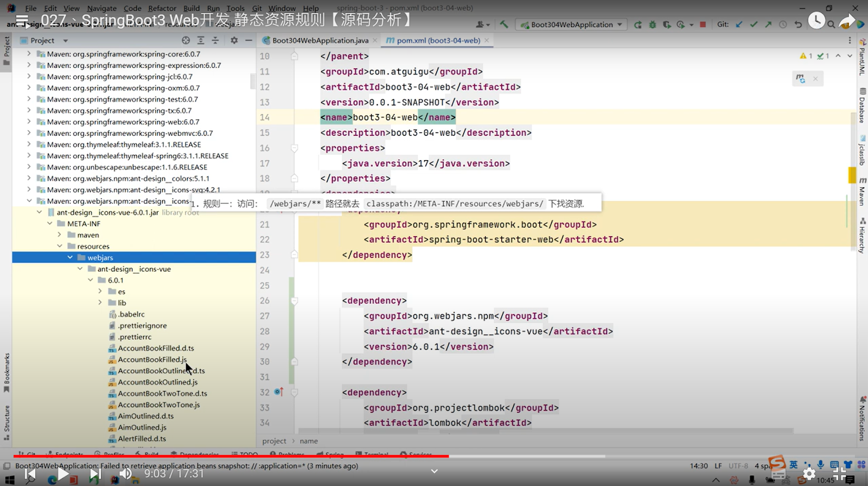
Task: Click the Watch Later clock icon
Action: [816, 21]
